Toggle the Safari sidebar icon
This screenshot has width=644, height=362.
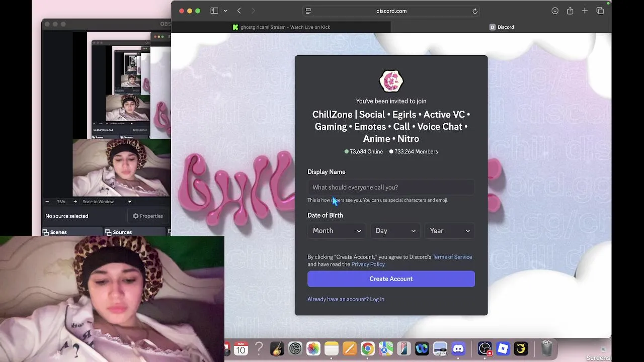click(x=214, y=11)
